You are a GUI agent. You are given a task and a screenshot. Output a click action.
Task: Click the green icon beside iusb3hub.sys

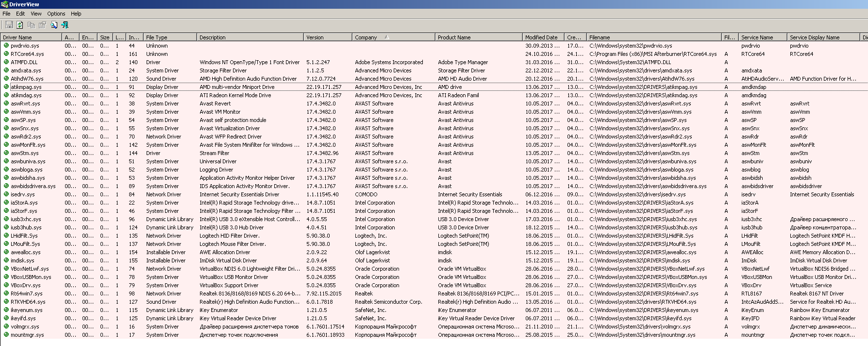(6, 227)
